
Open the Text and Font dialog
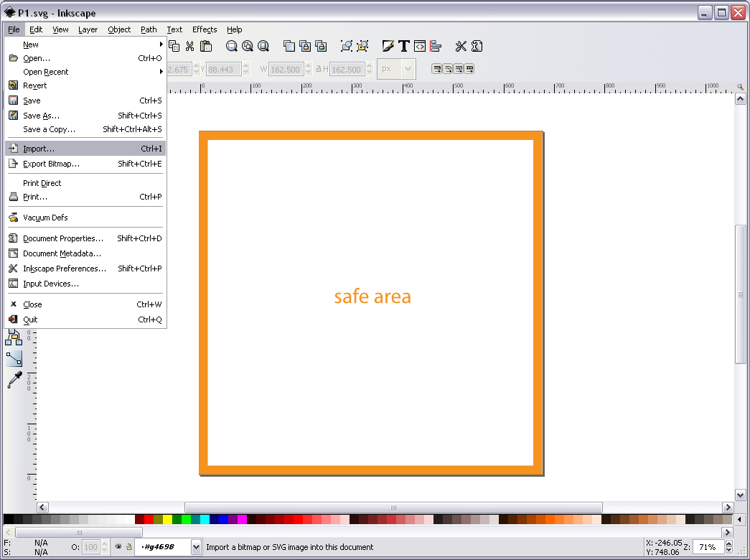pyautogui.click(x=404, y=46)
